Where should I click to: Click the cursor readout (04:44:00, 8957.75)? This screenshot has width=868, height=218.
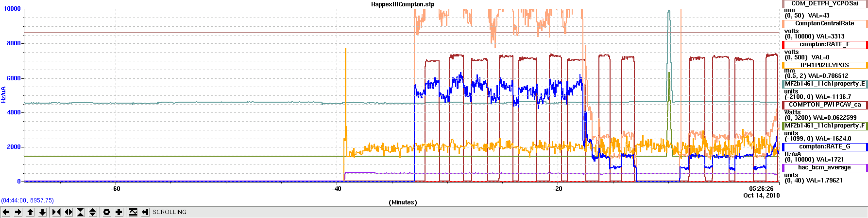28,200
